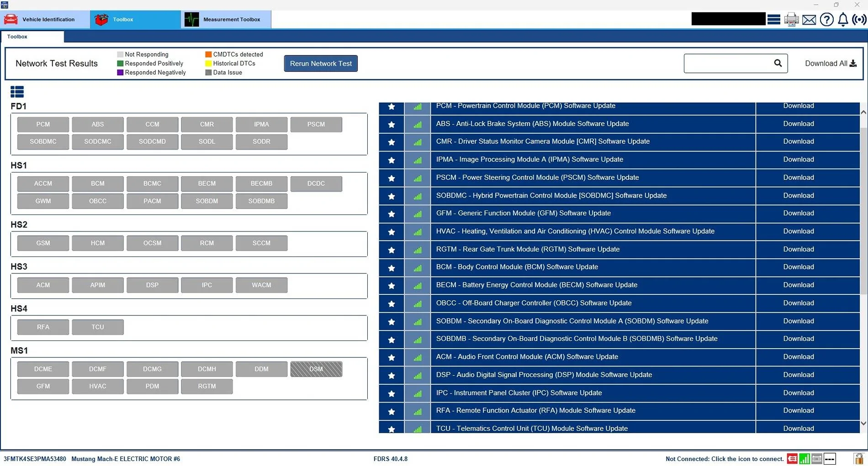Show notifications with the bell icon

tap(843, 20)
